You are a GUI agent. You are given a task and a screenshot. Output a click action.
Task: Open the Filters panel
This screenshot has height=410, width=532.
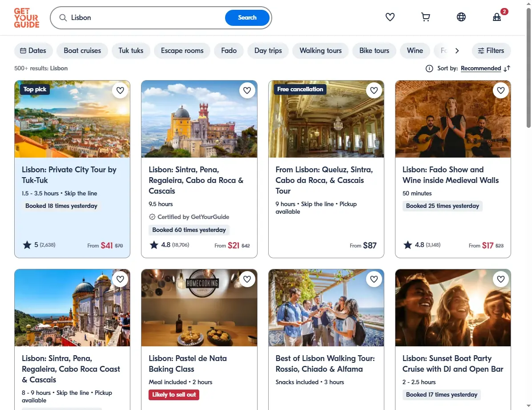pyautogui.click(x=491, y=51)
